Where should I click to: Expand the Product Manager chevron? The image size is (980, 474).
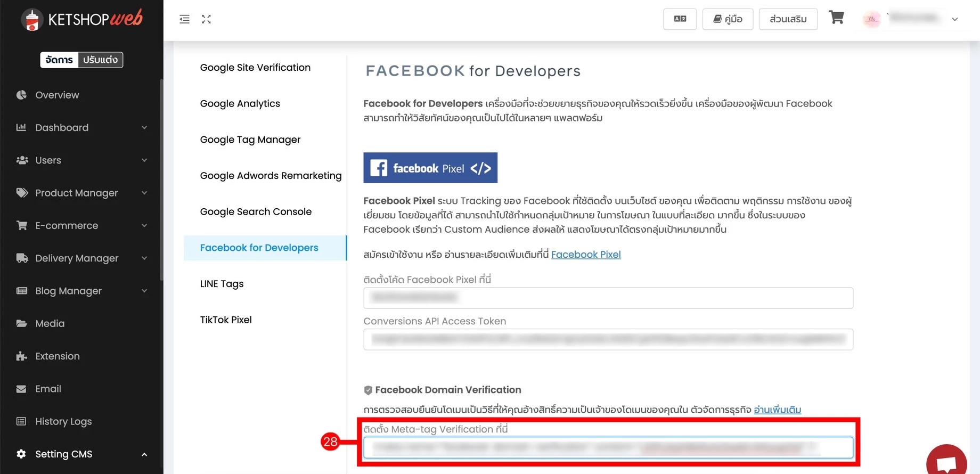(144, 193)
